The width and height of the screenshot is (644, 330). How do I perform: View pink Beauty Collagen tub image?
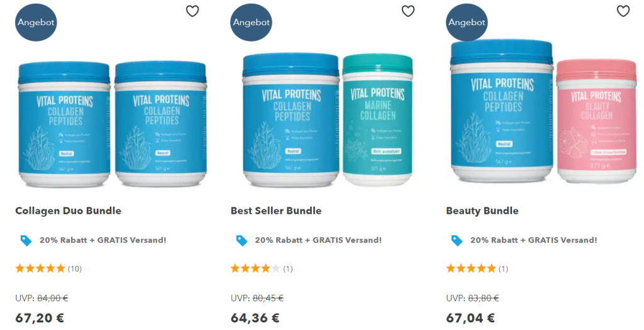(x=596, y=121)
